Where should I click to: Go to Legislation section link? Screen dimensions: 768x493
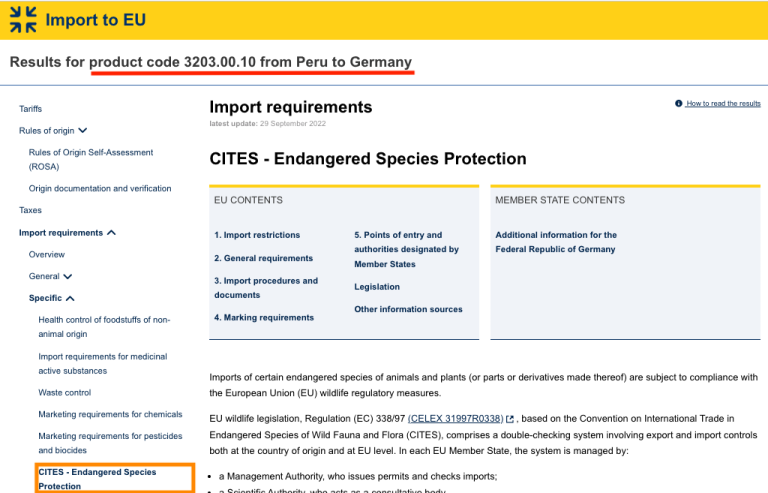point(377,287)
